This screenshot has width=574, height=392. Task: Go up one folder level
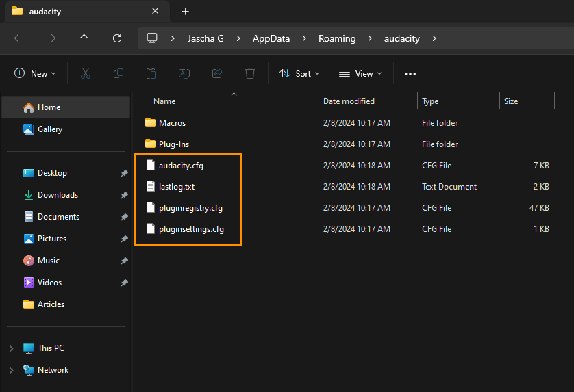click(x=84, y=38)
